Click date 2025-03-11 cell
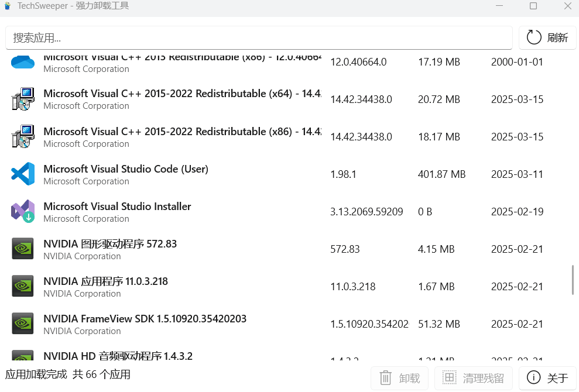The width and height of the screenshot is (579, 392). 517,174
